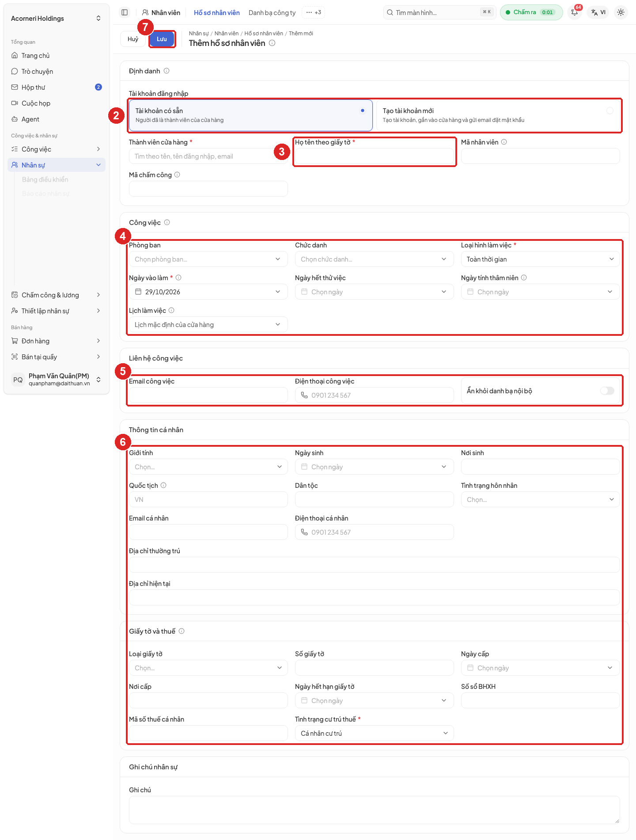This screenshot has height=840, width=636.
Task: Open the notifications bell
Action: 575,12
